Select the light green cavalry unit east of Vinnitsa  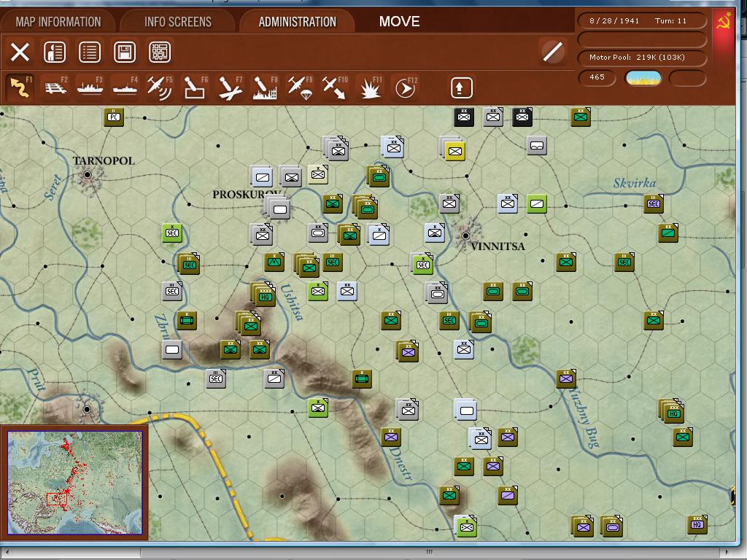pyautogui.click(x=536, y=204)
